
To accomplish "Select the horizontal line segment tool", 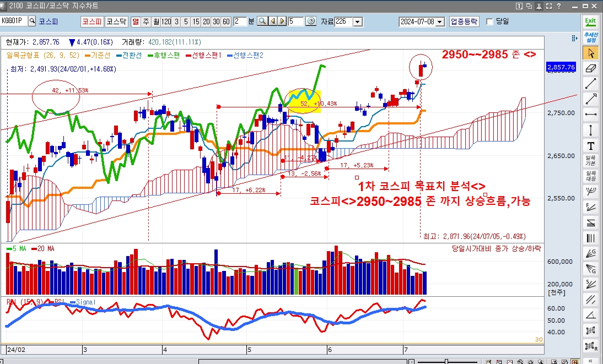I will 591,114.
